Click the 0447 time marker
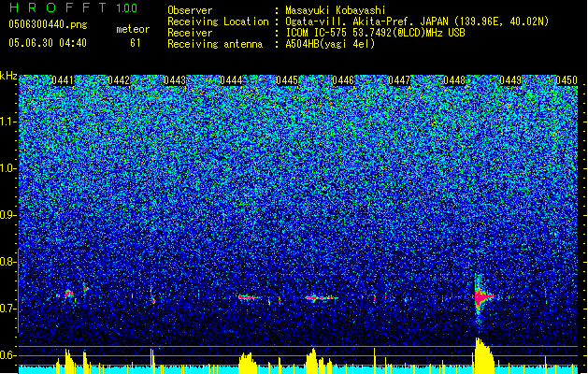 399,80
